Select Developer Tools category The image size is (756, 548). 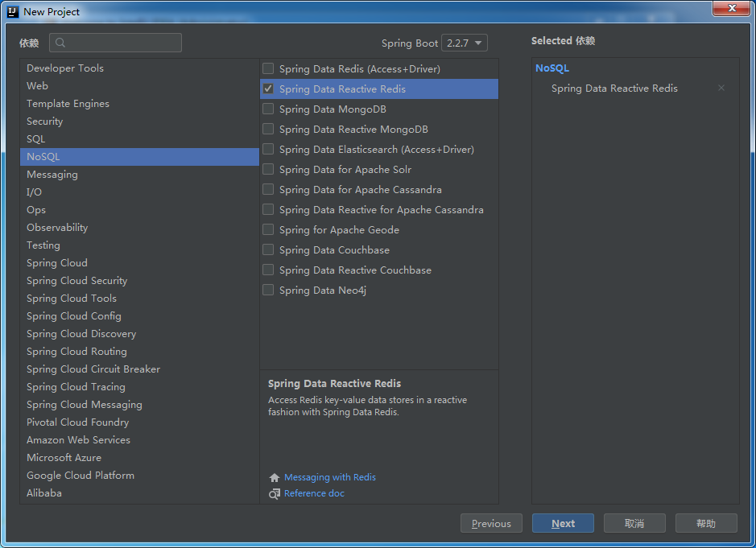(x=139, y=68)
